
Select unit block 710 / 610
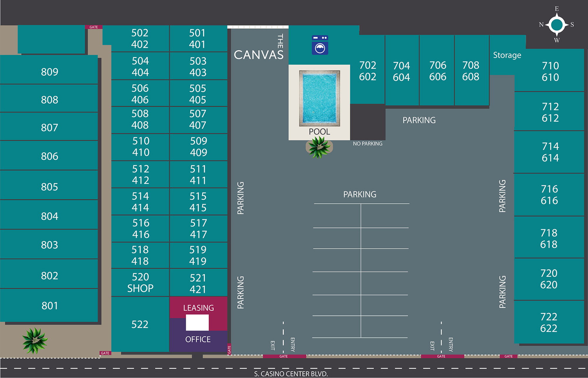point(549,70)
